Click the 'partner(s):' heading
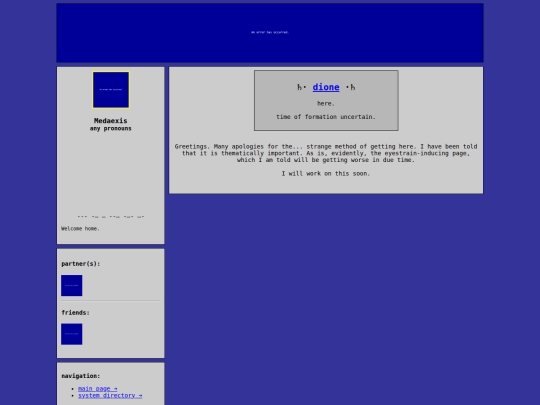540x405 pixels. coord(81,264)
